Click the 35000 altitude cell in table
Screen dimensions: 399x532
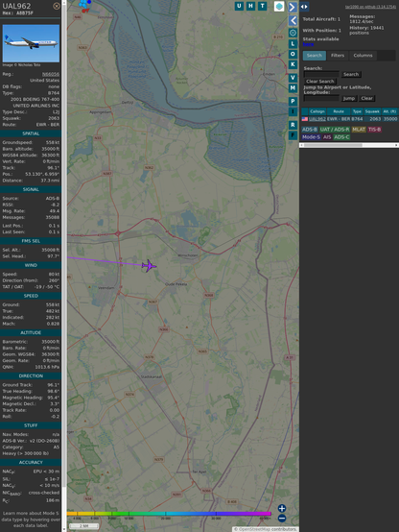click(390, 119)
